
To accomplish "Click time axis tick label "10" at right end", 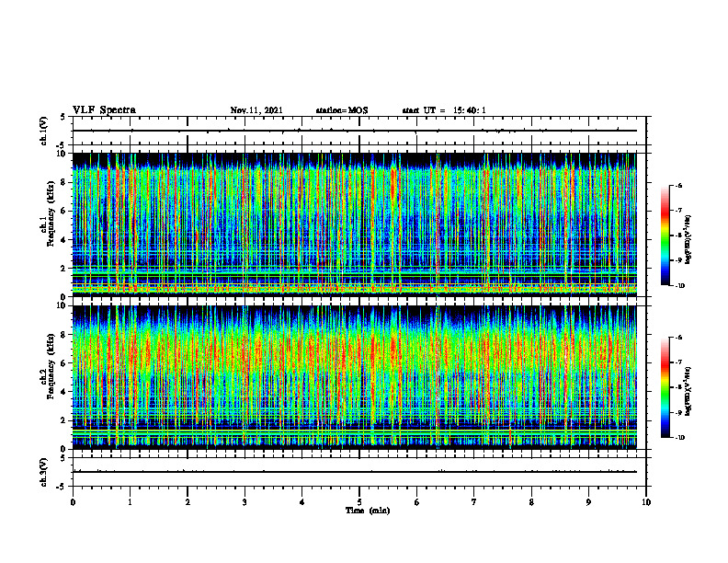I will tap(646, 502).
